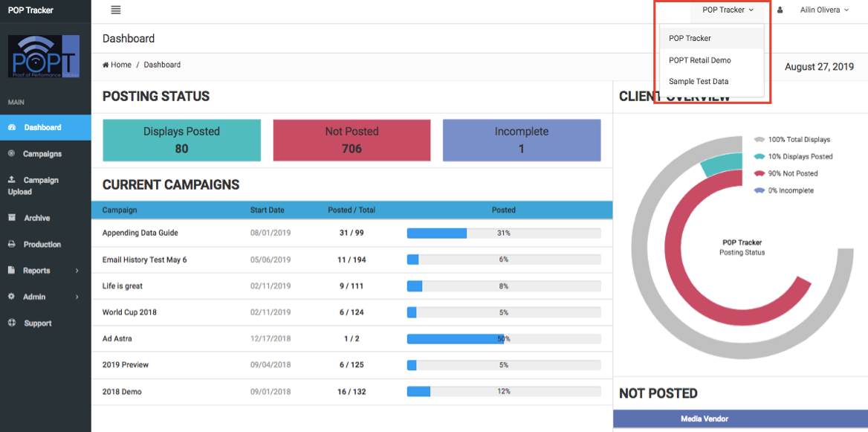
Task: Open the Appending Data Guide campaign
Action: tap(140, 233)
